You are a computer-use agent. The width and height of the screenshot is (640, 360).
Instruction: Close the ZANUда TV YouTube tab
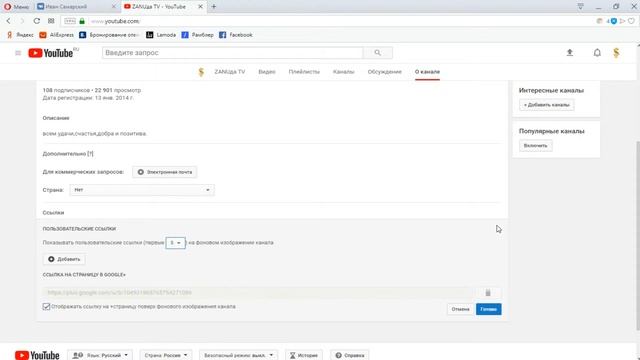point(200,7)
